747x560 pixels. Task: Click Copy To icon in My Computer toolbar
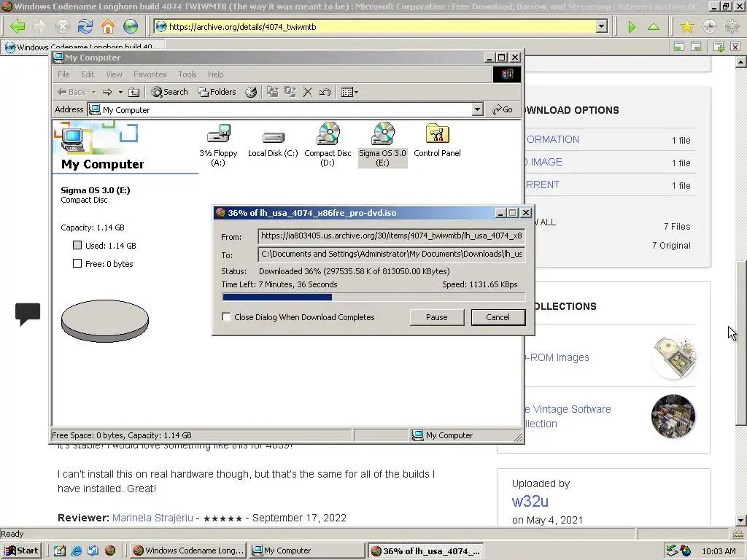[290, 92]
